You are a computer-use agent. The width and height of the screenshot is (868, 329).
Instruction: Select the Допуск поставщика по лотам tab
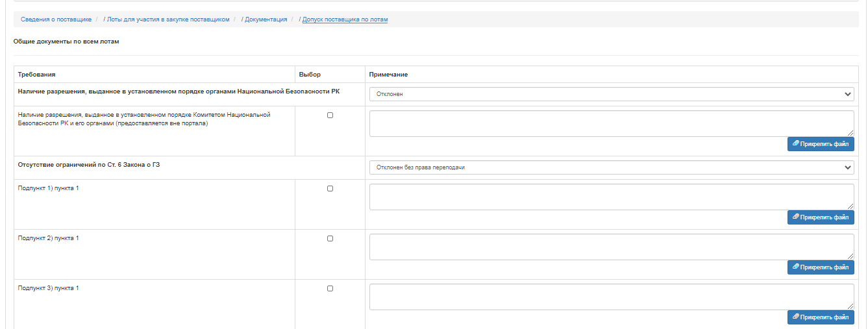pos(345,19)
